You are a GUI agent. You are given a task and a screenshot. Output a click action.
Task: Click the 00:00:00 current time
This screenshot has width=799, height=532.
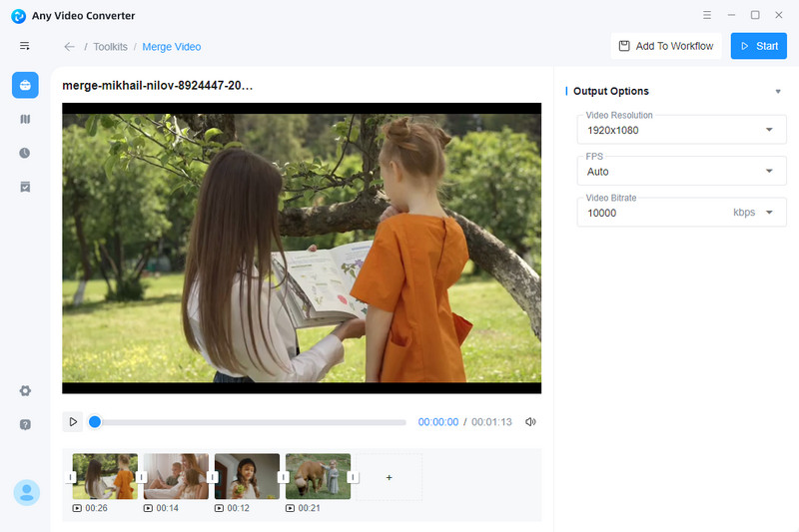438,422
